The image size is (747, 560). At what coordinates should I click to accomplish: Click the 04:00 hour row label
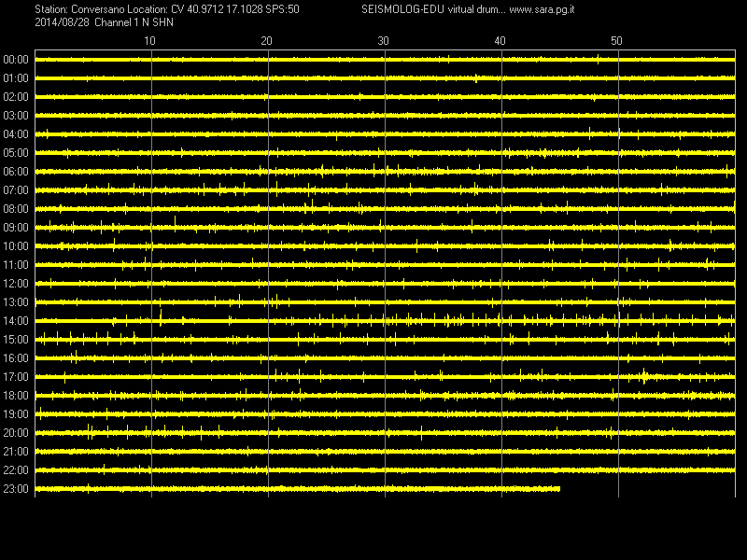16,134
